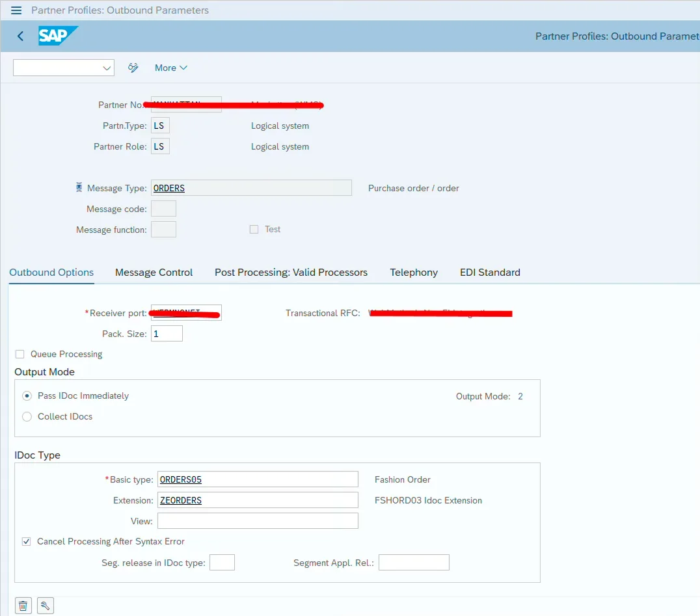700x616 pixels.
Task: Enable Queue Processing
Action: [x=18, y=354]
